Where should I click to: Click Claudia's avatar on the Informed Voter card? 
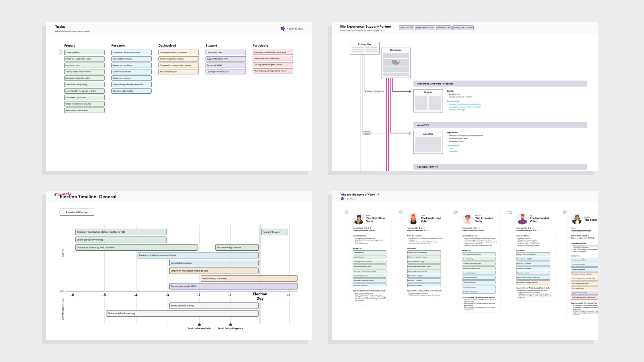coord(576,219)
